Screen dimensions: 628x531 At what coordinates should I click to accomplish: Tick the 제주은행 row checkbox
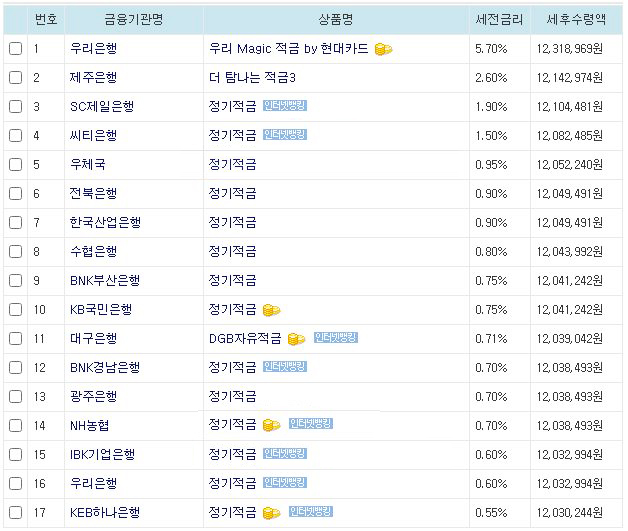coord(15,77)
